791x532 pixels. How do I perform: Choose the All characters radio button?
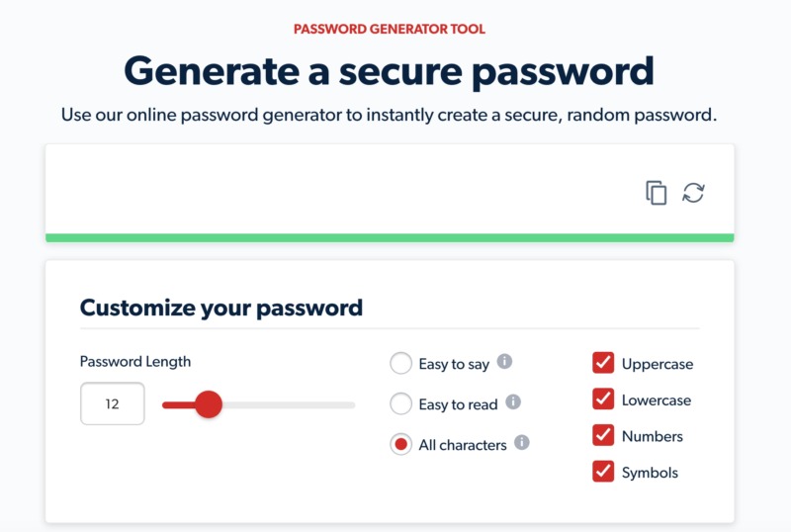pos(401,445)
